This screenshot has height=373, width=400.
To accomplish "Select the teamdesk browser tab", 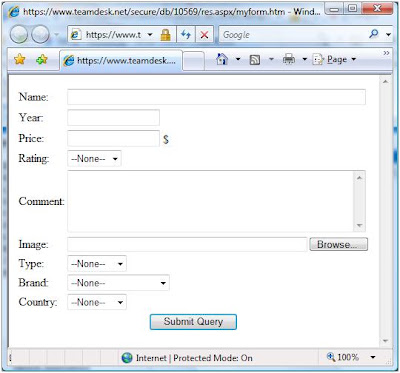I will (121, 60).
